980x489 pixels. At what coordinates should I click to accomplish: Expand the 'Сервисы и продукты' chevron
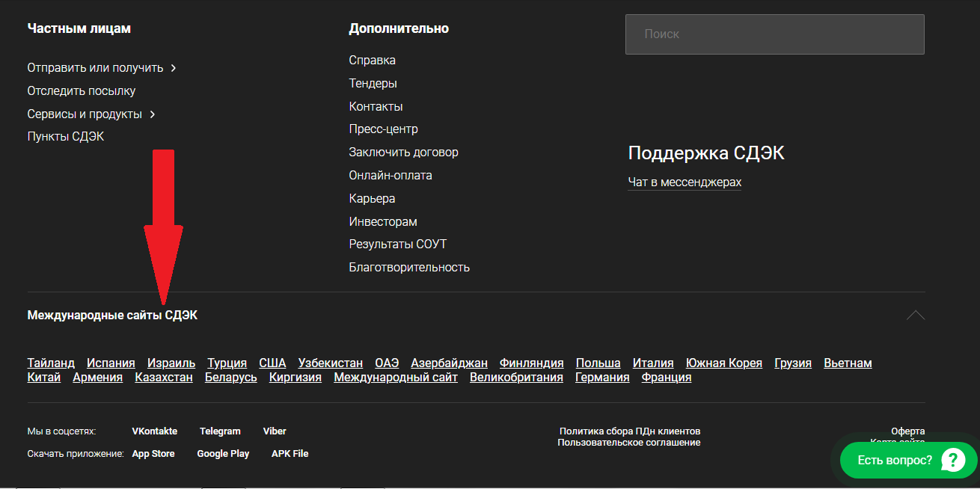point(153,114)
